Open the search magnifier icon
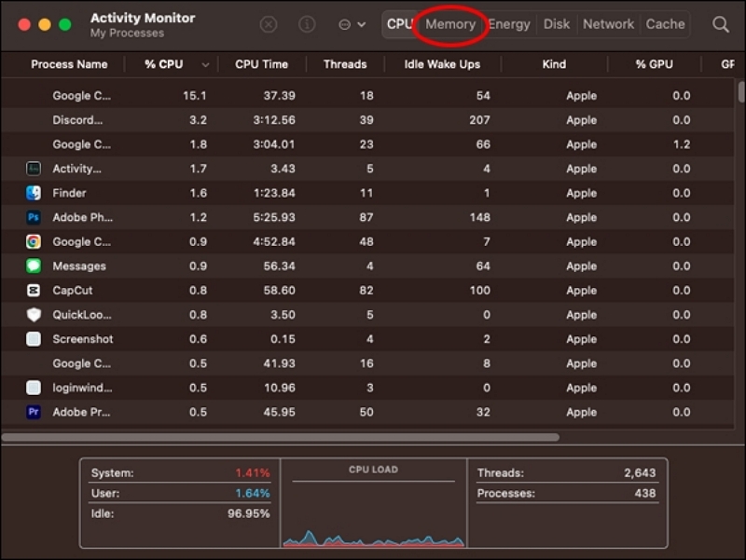This screenshot has height=560, width=746. (720, 24)
